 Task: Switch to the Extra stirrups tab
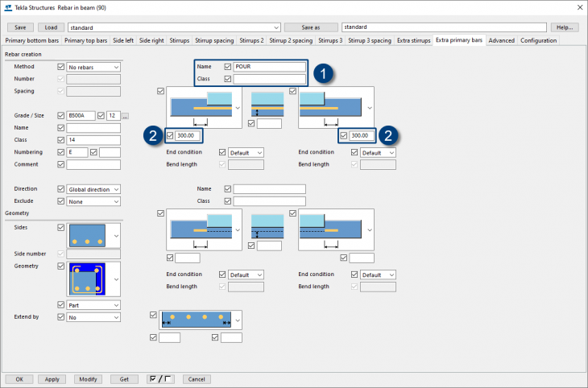(x=414, y=40)
